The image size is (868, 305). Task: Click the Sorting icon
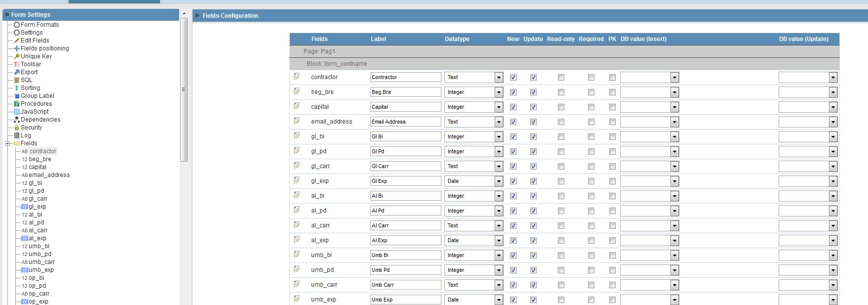point(17,88)
